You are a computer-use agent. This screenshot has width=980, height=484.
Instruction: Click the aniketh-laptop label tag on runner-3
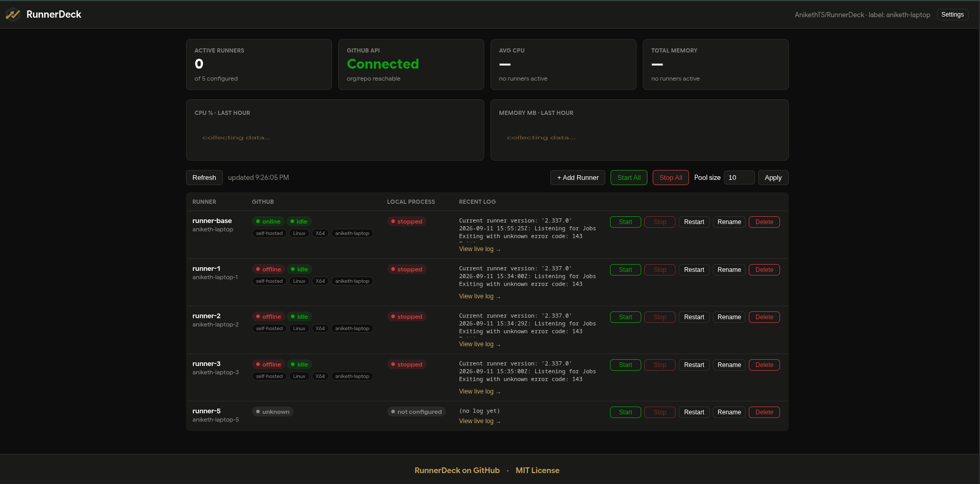[x=352, y=376]
